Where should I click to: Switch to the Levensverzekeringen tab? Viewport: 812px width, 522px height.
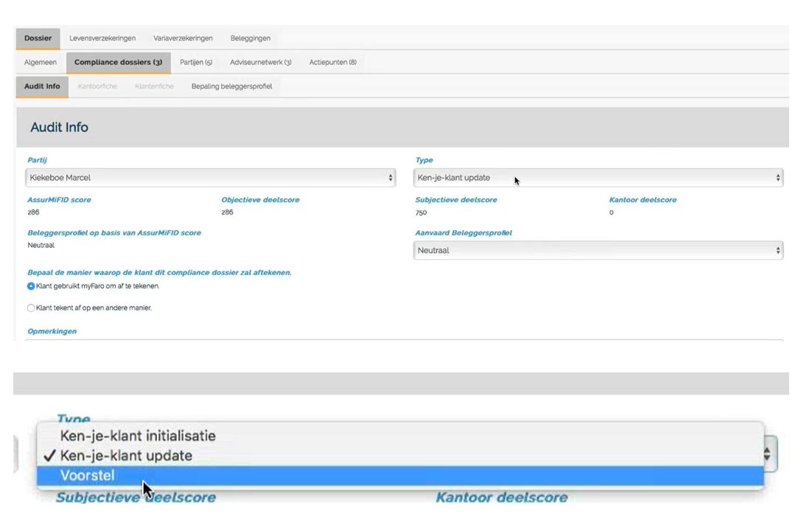102,38
